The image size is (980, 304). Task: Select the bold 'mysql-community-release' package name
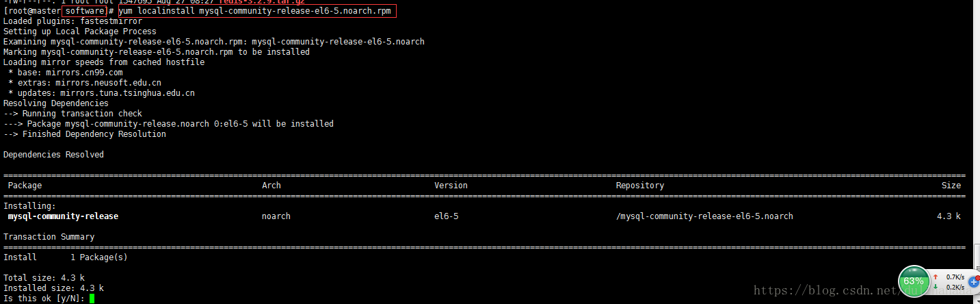coord(63,216)
